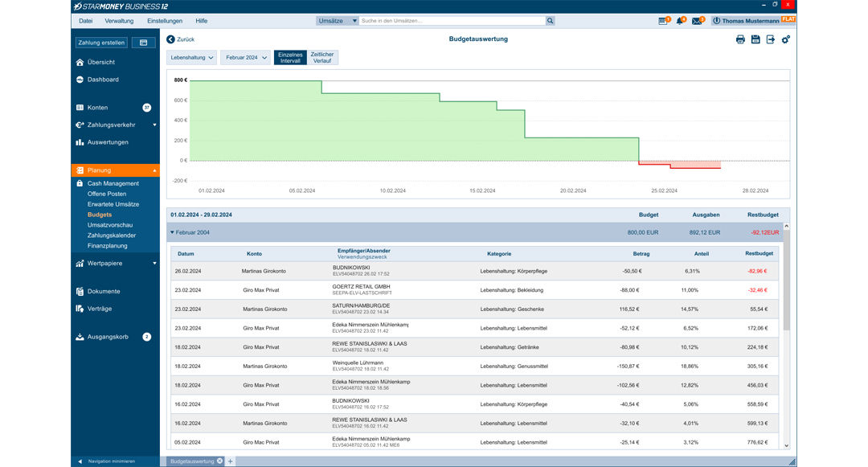Open the Lebenshaltung category dropdown

tap(190, 57)
